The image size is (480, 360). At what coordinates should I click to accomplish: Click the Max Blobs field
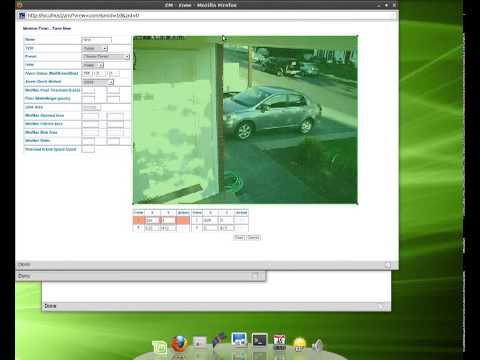[x=113, y=141]
